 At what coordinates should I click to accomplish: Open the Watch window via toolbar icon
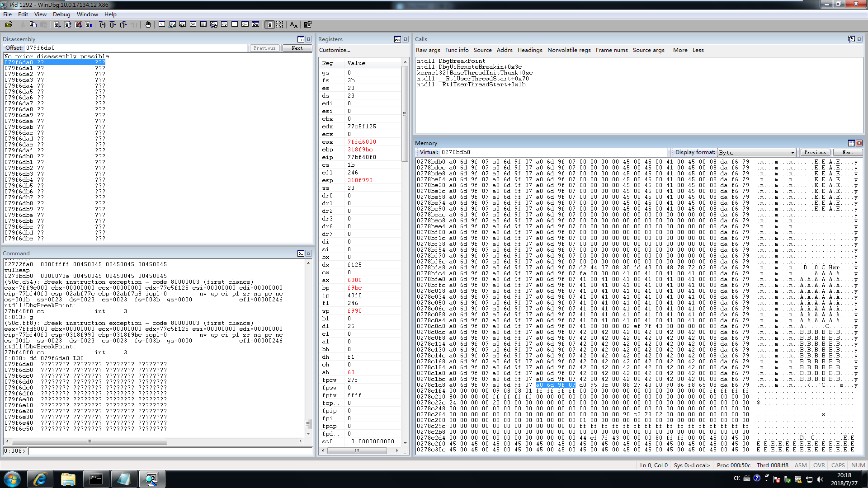(172, 24)
